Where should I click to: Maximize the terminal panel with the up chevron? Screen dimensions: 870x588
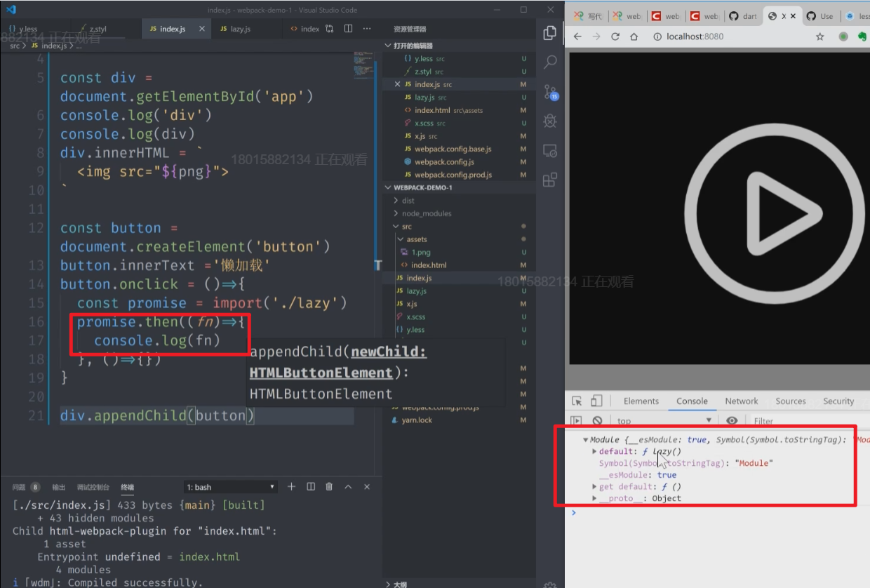click(x=348, y=486)
